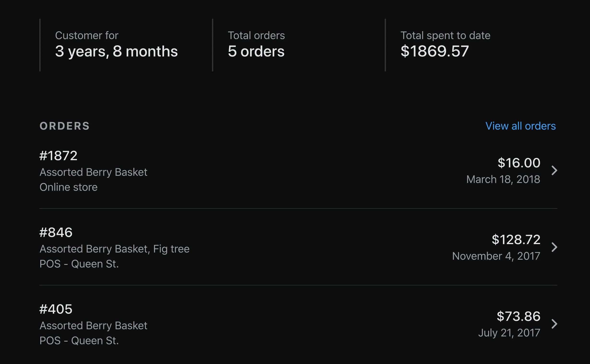Click the $128.72 order total

click(516, 240)
